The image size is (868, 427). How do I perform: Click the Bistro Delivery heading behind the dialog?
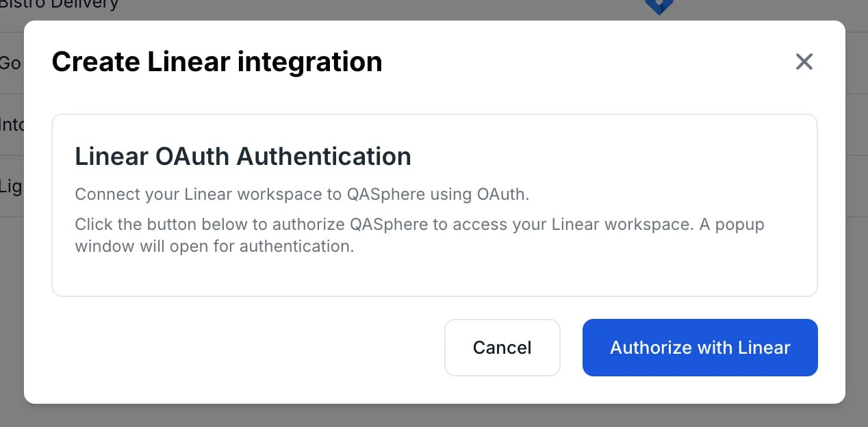click(x=58, y=5)
